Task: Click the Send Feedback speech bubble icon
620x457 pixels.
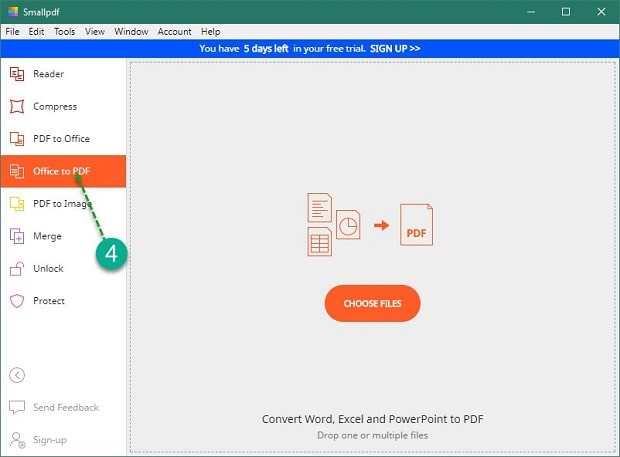Action: [17, 407]
